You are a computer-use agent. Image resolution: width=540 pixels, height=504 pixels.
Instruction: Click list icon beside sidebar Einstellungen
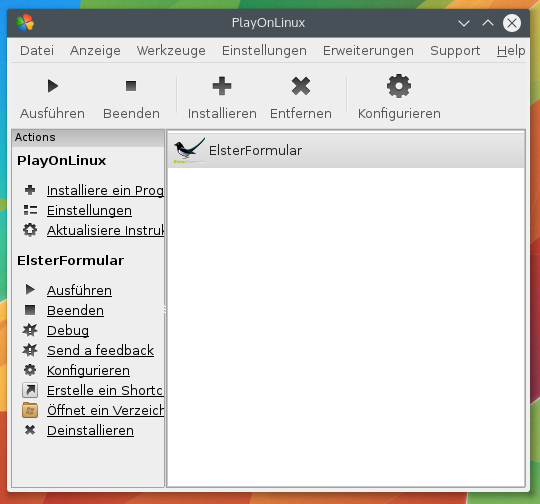coord(30,210)
